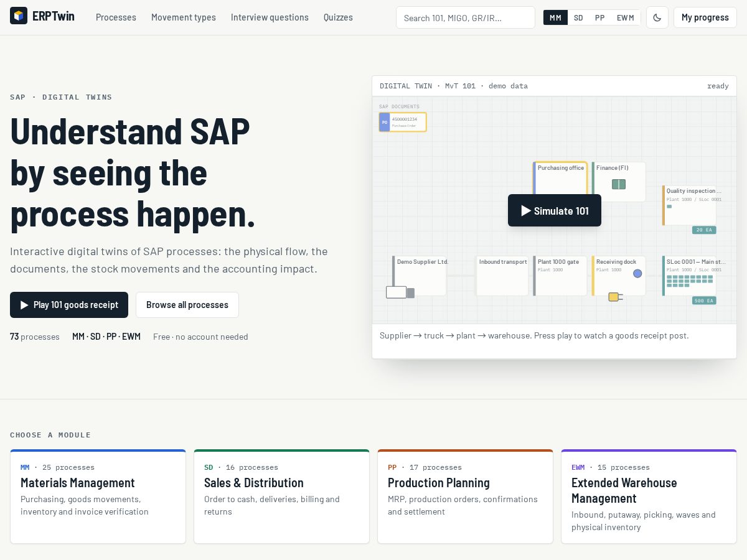Open My progress
747x560 pixels.
coord(705,17)
